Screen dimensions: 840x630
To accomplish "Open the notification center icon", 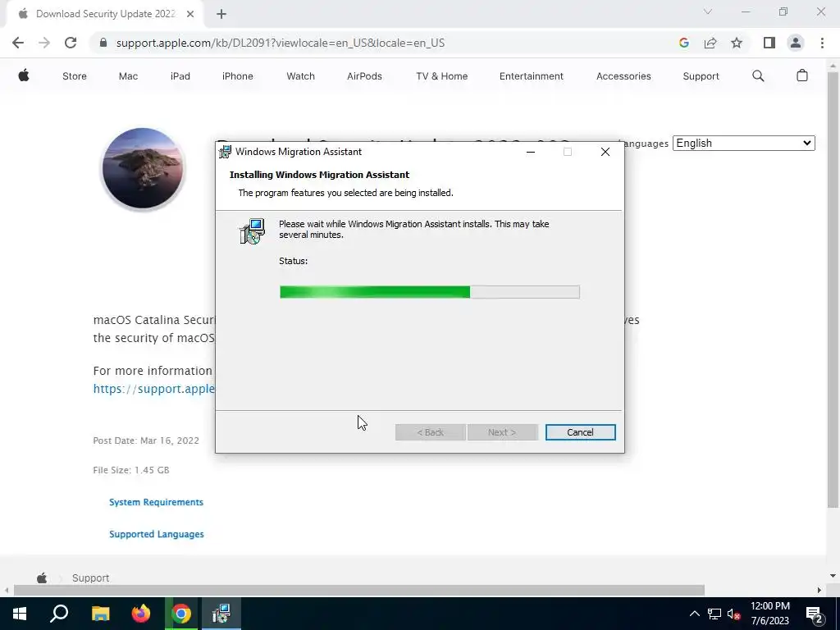I will pyautogui.click(x=814, y=614).
